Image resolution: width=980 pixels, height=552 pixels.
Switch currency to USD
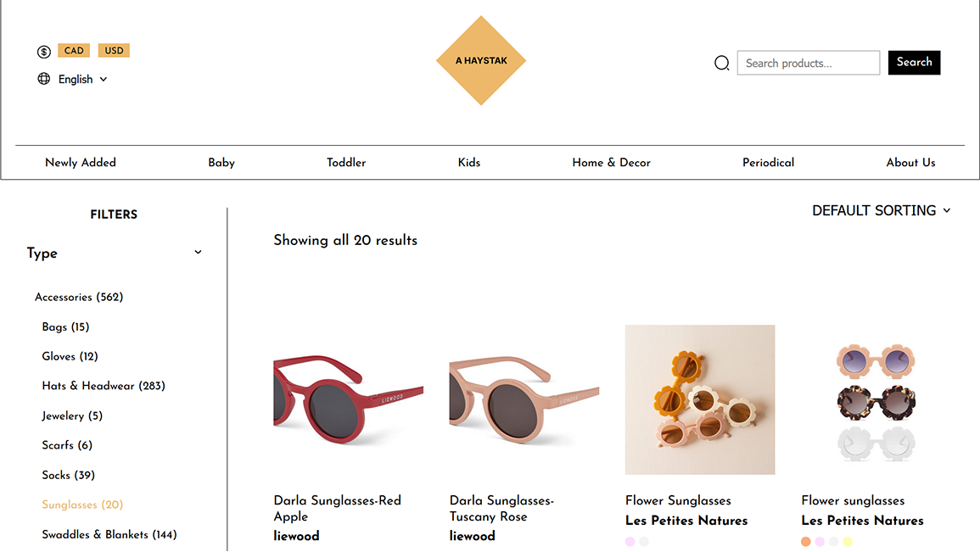pos(114,51)
